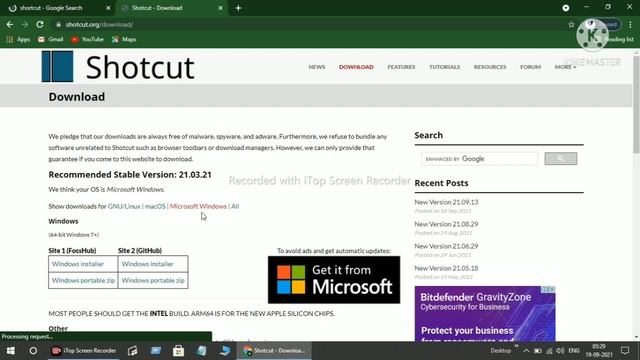
Task: Open iTop Screen Recorder taskbar item
Action: pos(84,351)
